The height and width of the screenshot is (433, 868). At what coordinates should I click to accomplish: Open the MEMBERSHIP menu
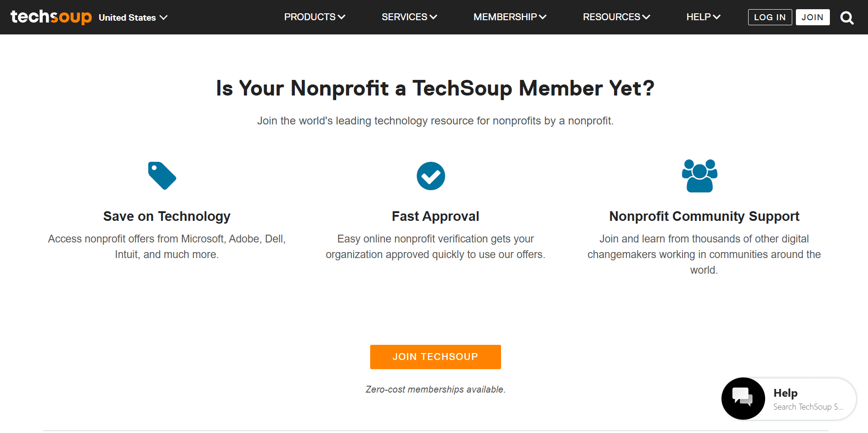pyautogui.click(x=509, y=17)
